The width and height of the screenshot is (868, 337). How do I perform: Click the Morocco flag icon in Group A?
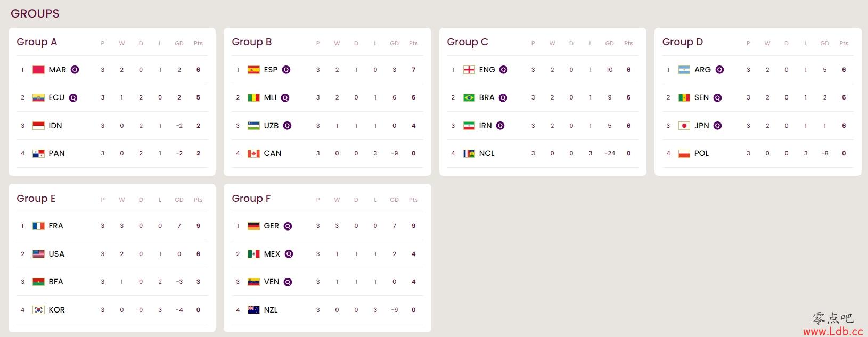38,70
